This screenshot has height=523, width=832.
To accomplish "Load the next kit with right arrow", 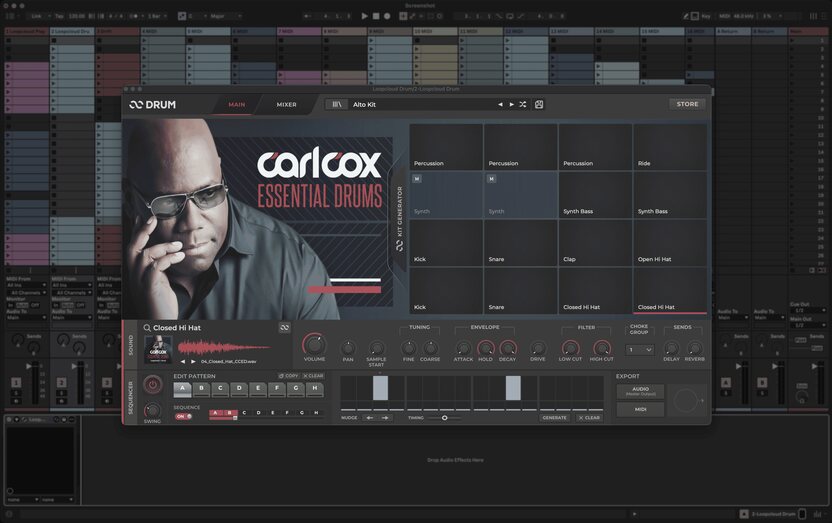I will [x=512, y=104].
